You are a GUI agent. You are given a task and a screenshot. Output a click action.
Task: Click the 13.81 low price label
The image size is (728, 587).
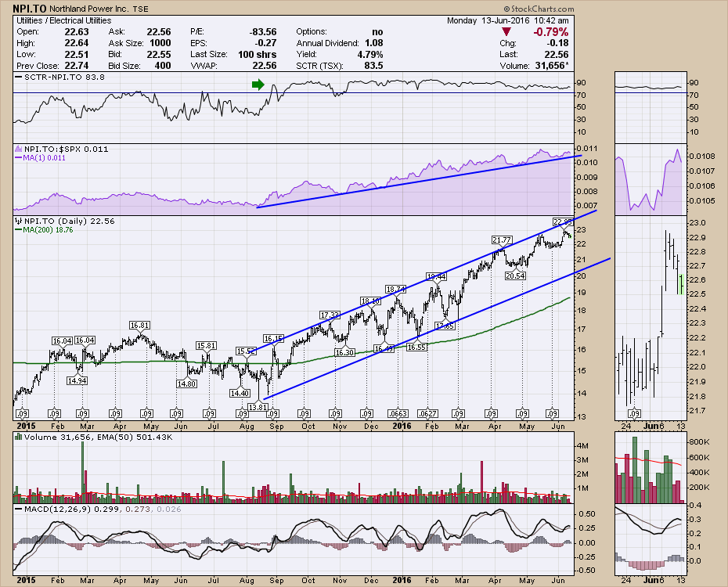258,407
